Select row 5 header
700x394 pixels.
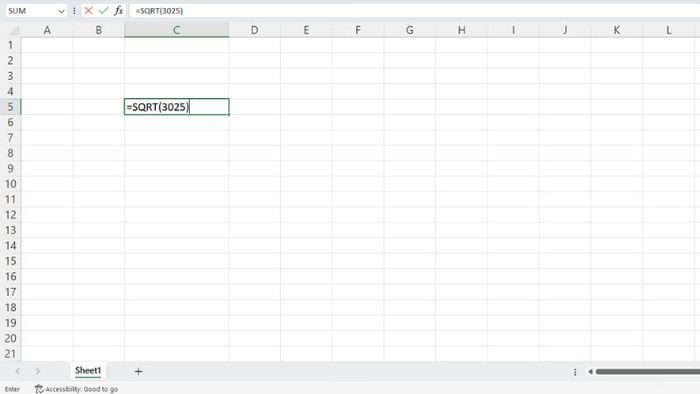coord(10,107)
